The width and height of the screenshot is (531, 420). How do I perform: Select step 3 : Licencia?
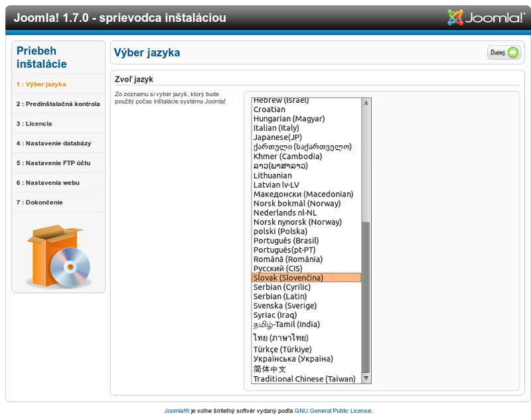[34, 123]
